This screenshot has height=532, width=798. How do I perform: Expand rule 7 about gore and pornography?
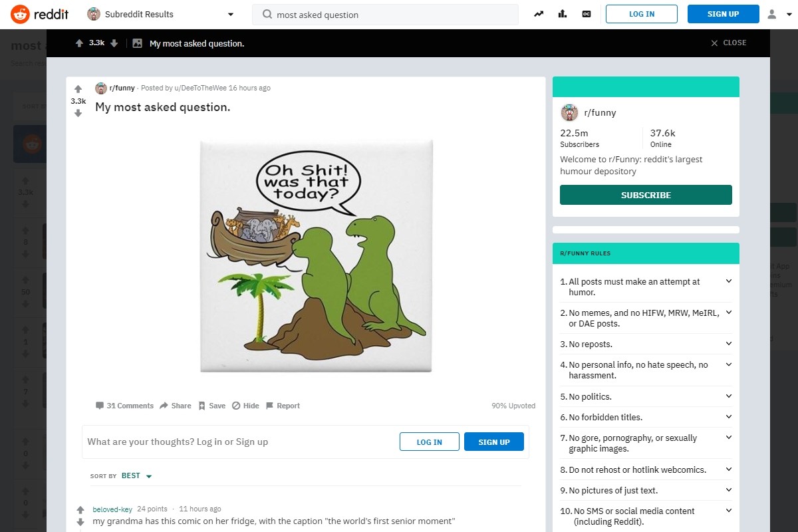tap(729, 438)
